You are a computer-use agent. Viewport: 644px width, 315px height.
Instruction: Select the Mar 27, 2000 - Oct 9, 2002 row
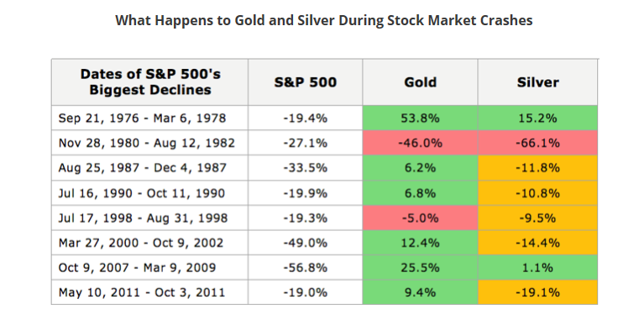(x=324, y=242)
